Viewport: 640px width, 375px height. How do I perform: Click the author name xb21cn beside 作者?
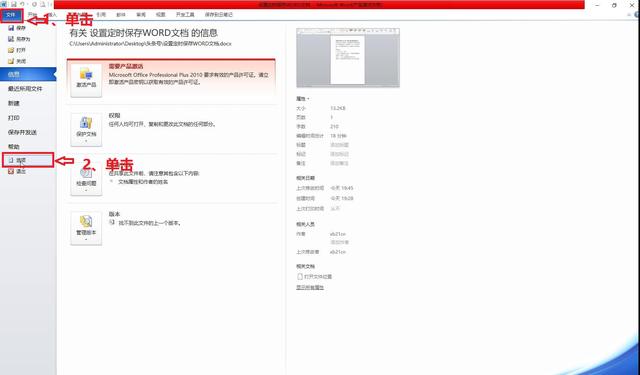pos(338,234)
